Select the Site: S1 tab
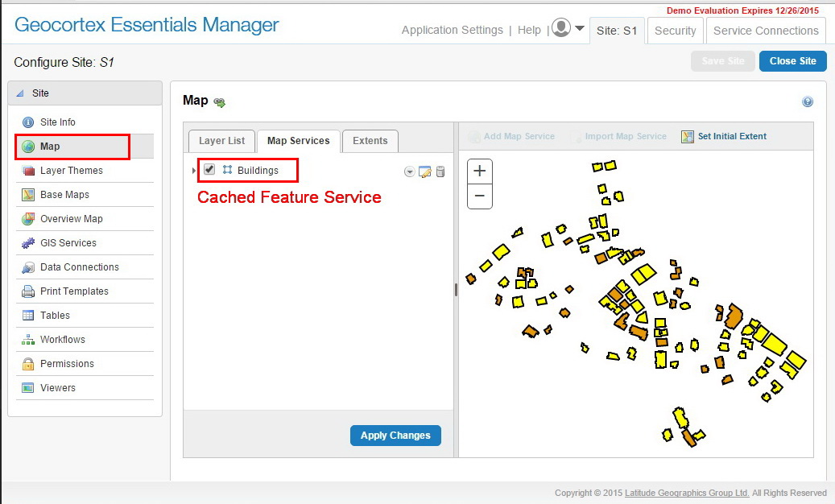This screenshot has height=504, width=835. click(617, 31)
